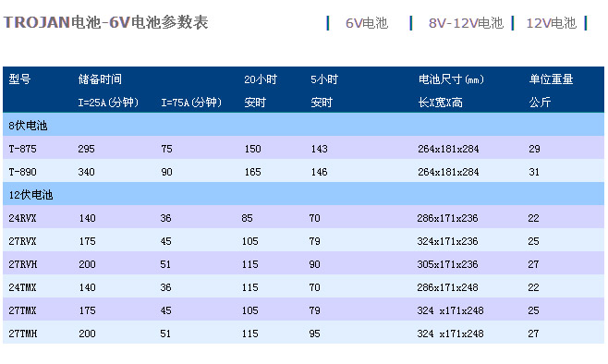
Task: Click the 20小时 column header
Action: (261, 79)
